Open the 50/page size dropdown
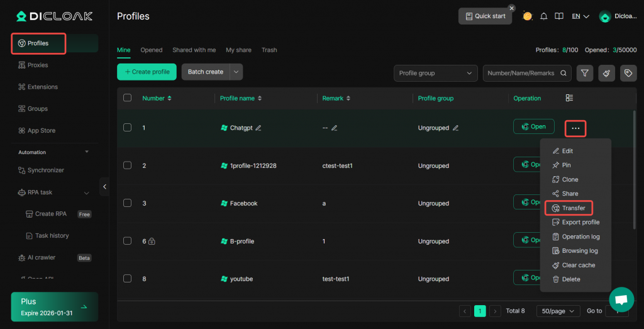Image resolution: width=644 pixels, height=329 pixels. tap(558, 311)
